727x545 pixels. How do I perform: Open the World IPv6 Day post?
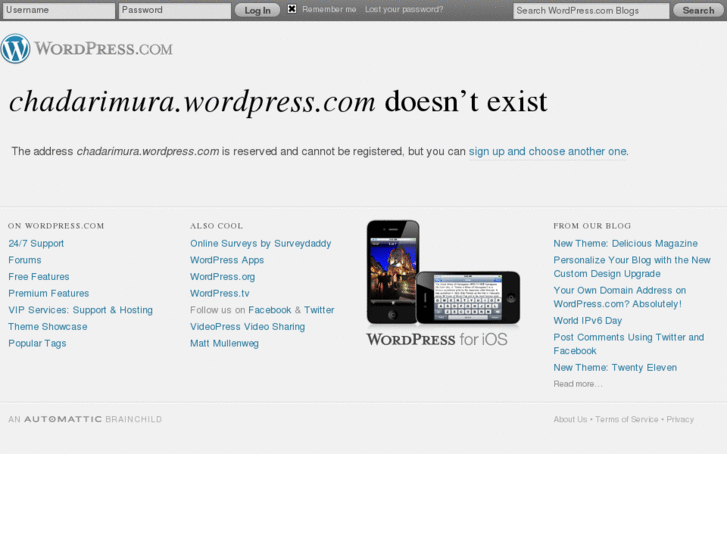tap(587, 321)
